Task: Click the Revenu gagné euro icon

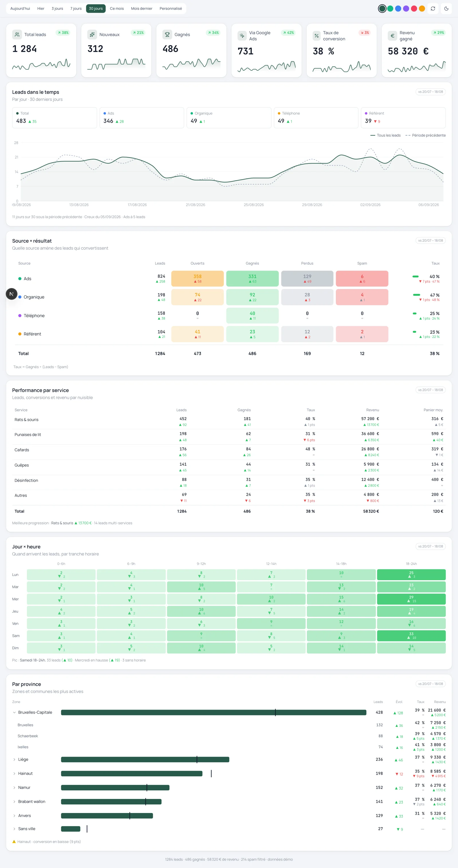Action: click(x=392, y=36)
